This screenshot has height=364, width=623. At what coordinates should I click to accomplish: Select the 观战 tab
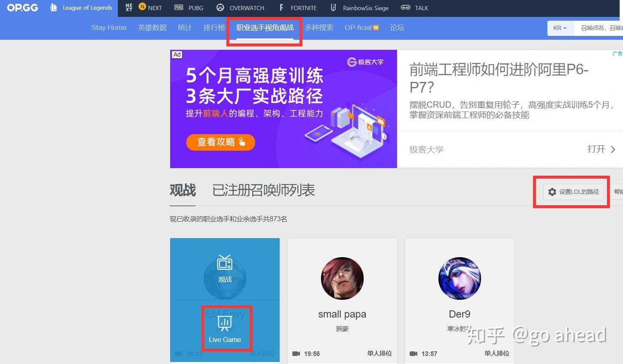point(183,190)
